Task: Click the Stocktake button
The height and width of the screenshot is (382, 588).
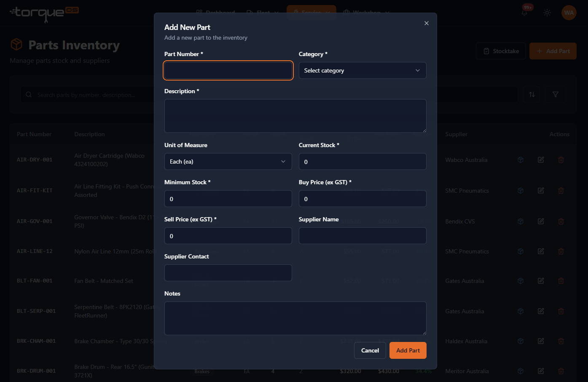Action: coord(501,51)
